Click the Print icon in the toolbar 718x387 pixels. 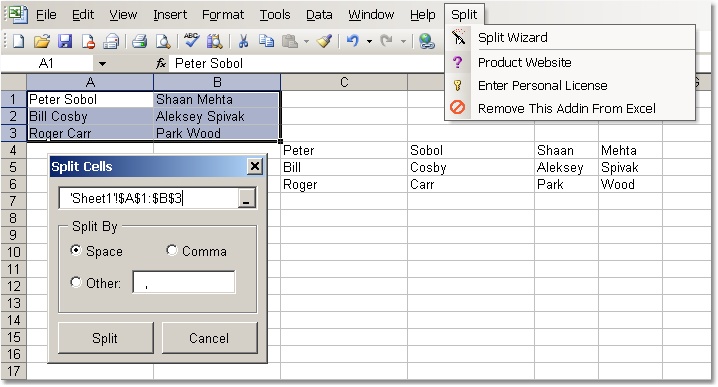(139, 41)
